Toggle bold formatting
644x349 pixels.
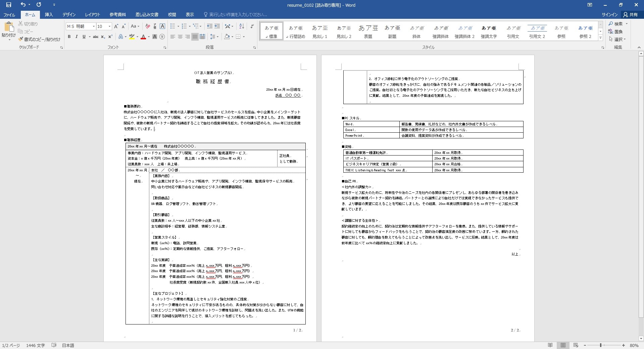point(69,37)
